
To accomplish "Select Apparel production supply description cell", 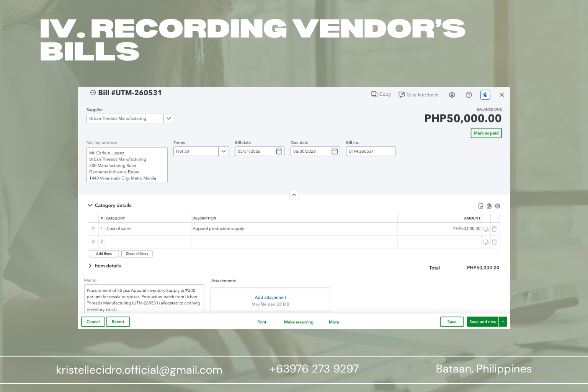I will click(x=294, y=229).
